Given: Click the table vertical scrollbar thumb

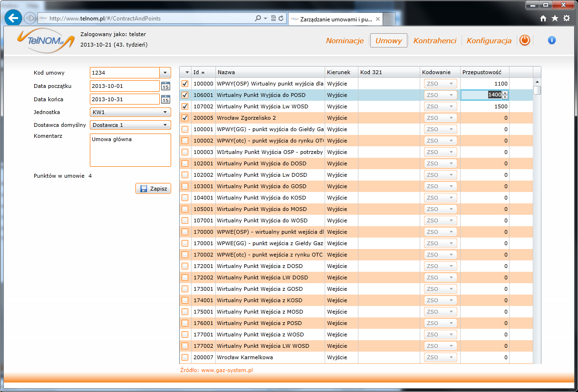Looking at the screenshot, I should pos(537,90).
